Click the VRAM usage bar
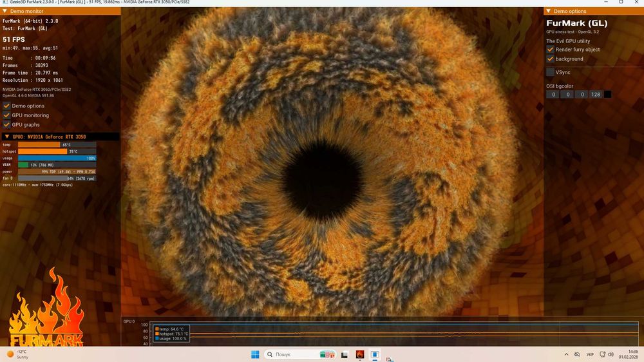The width and height of the screenshot is (644, 362). 57,165
